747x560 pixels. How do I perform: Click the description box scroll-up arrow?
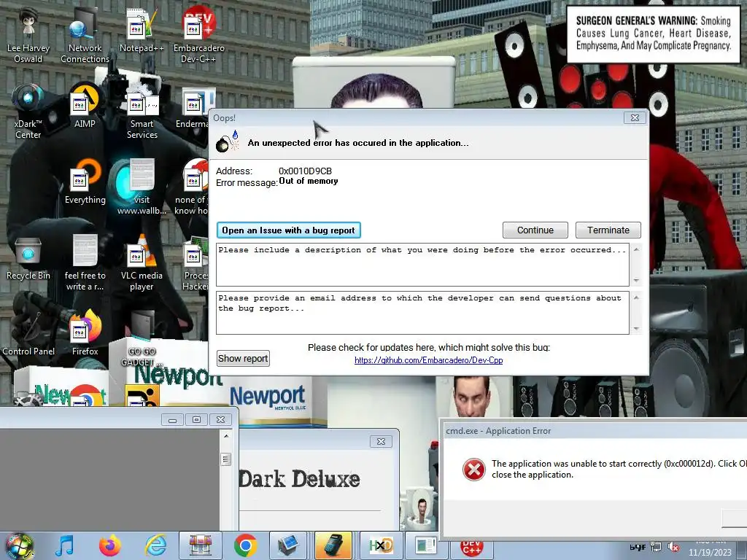[636, 249]
